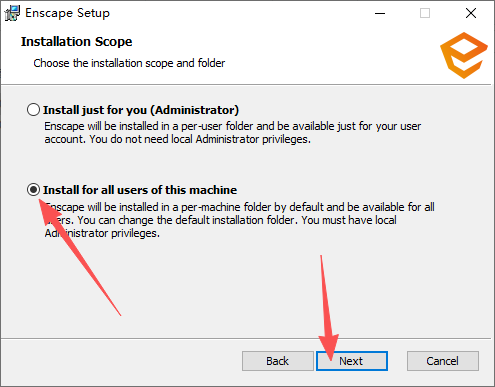This screenshot has width=495, height=387.
Task: Click the 'Enscape Setup' title bar text
Action: [67, 13]
